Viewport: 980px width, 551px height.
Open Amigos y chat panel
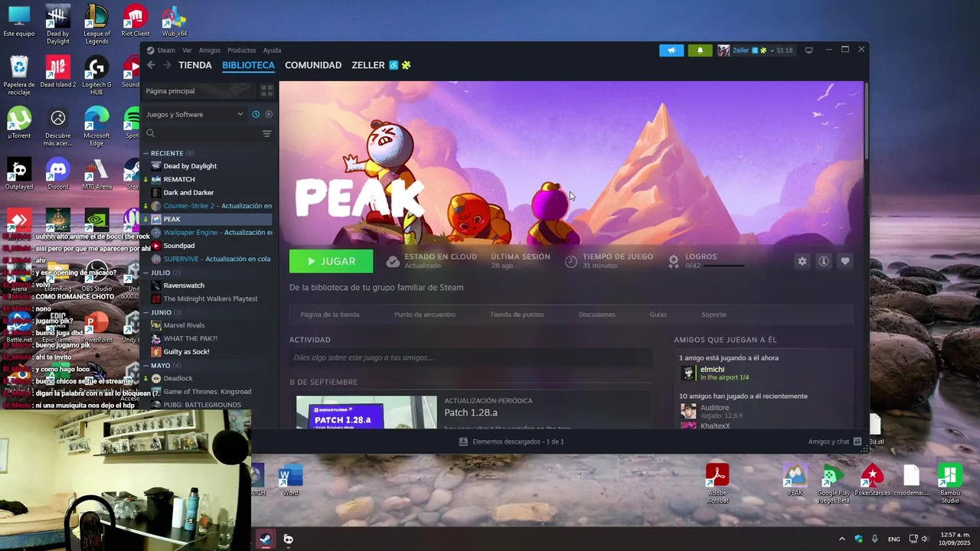(x=835, y=442)
